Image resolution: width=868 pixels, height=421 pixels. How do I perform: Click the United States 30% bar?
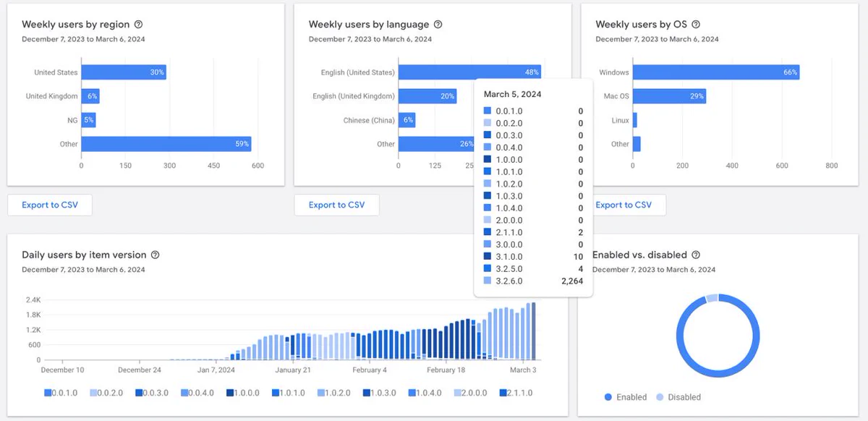pos(124,72)
